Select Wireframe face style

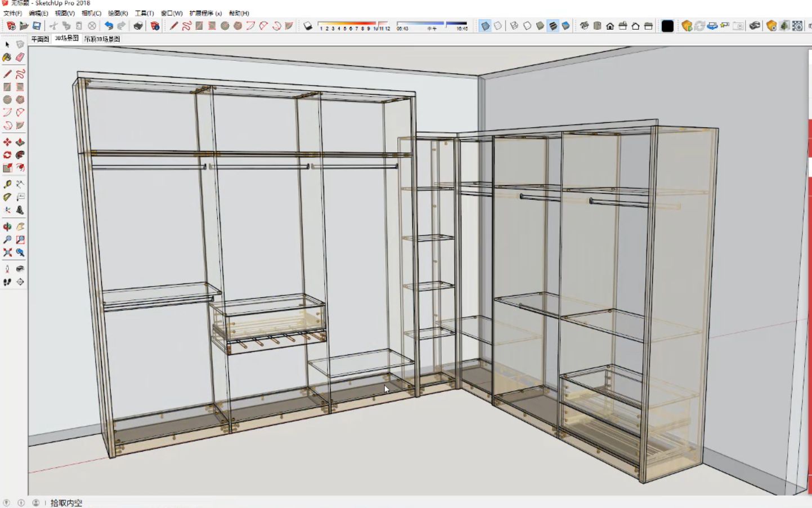[514, 26]
